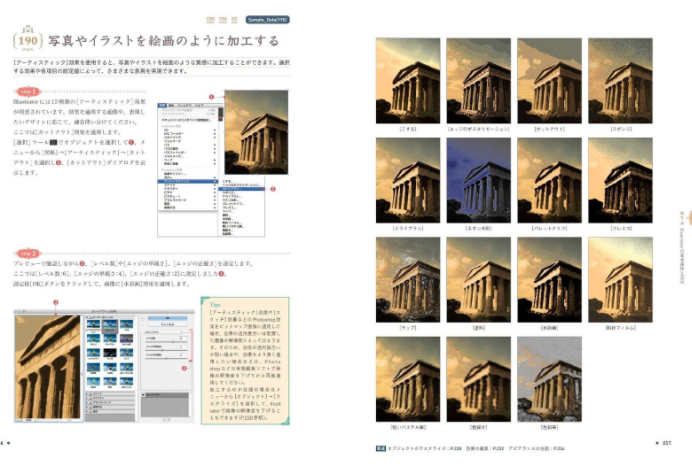Click the こする effect sample image
692x464 pixels.
click(x=408, y=81)
